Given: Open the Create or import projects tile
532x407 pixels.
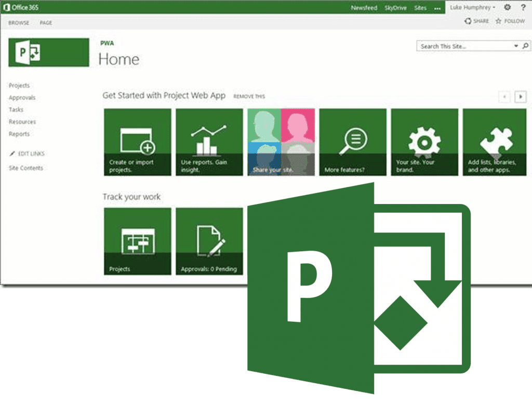Looking at the screenshot, I should 137,142.
